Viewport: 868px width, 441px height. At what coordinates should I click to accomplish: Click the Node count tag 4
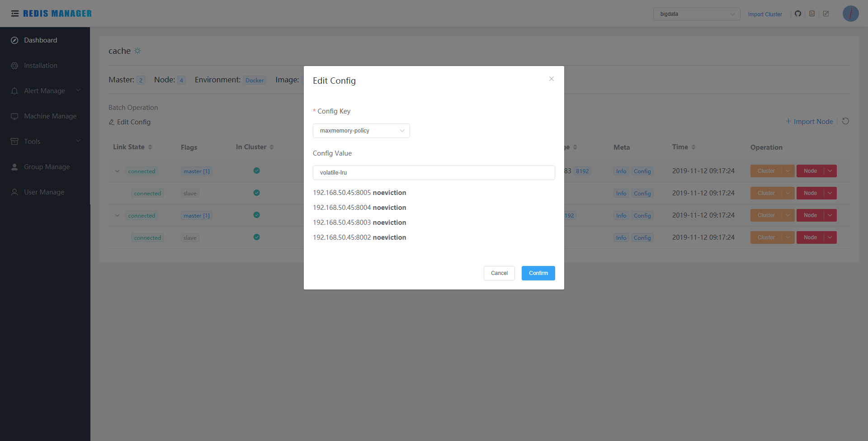coord(181,81)
